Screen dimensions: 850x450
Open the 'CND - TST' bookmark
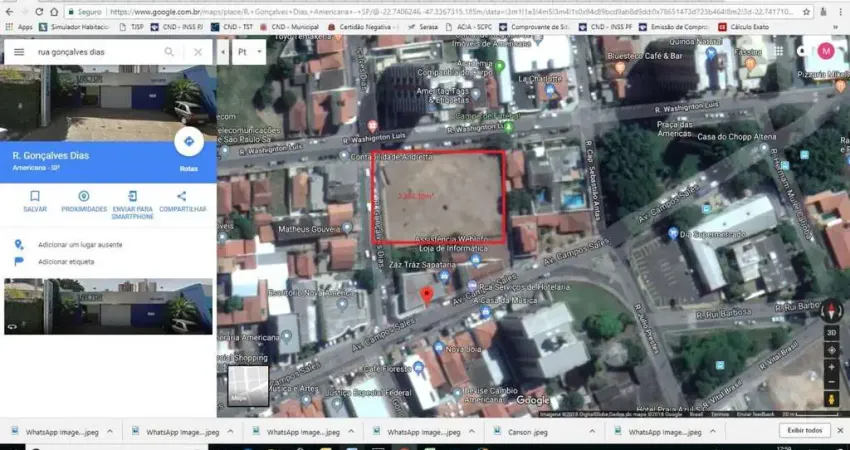pos(232,27)
